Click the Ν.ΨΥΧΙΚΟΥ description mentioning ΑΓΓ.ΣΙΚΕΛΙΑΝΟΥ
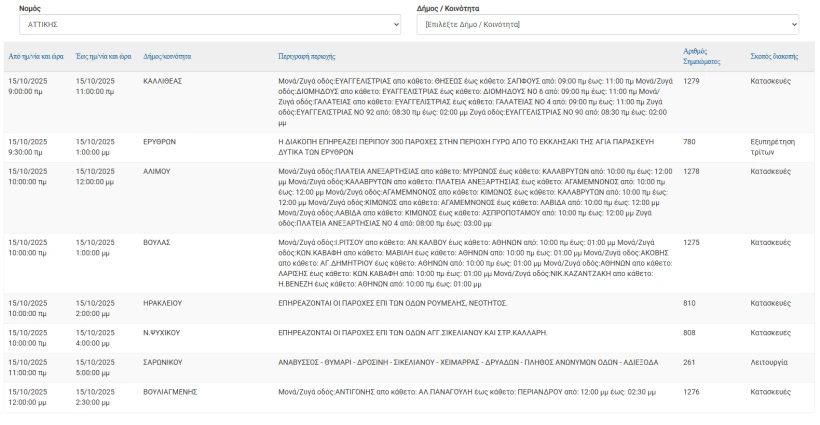The height and width of the screenshot is (425, 820). pyautogui.click(x=413, y=333)
